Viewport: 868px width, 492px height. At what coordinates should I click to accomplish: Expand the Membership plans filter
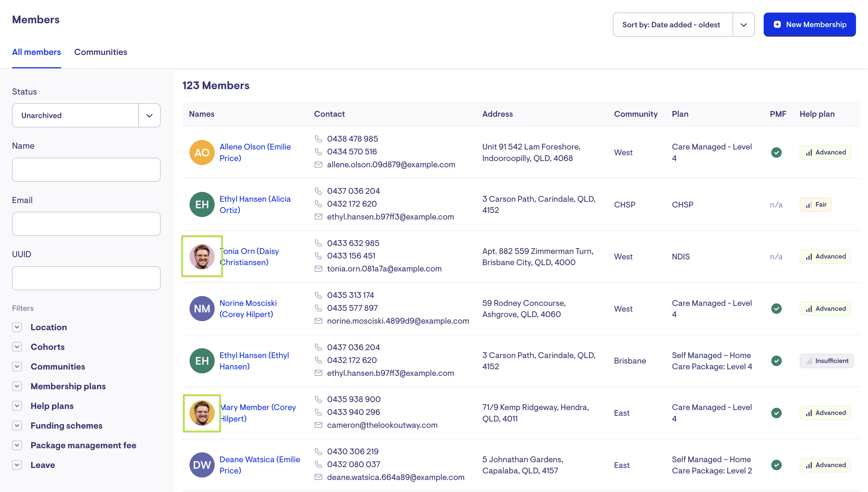pos(17,386)
